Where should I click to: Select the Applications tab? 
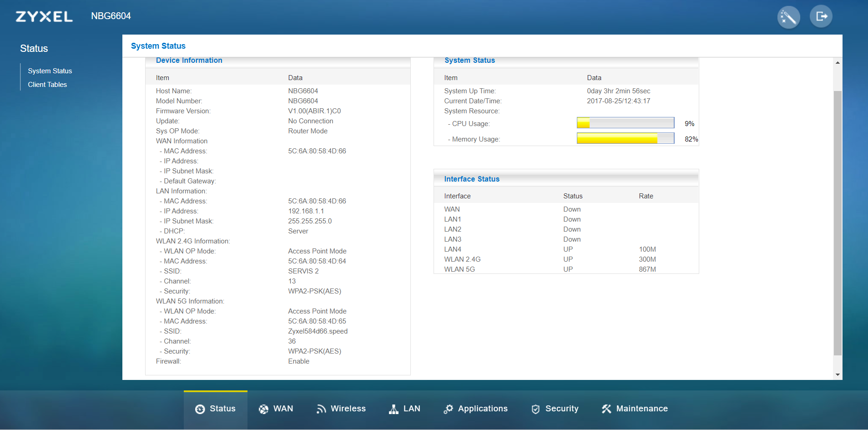[476, 410]
